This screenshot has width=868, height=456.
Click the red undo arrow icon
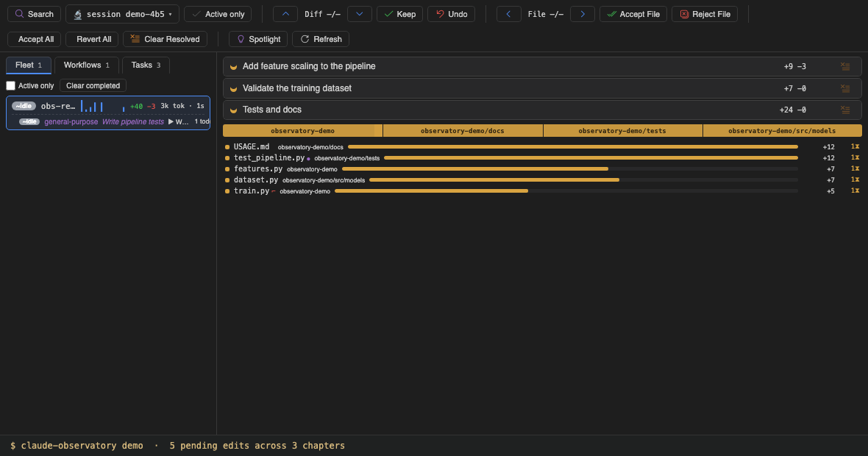440,14
